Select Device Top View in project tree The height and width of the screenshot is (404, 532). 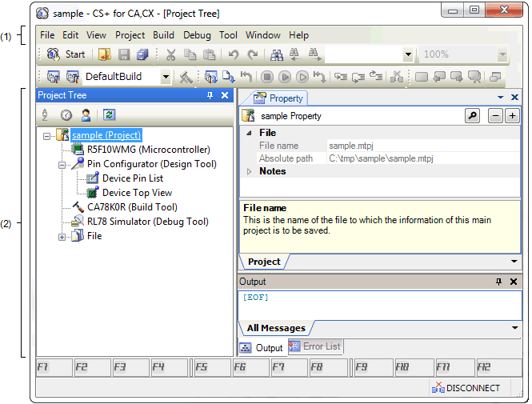(136, 193)
